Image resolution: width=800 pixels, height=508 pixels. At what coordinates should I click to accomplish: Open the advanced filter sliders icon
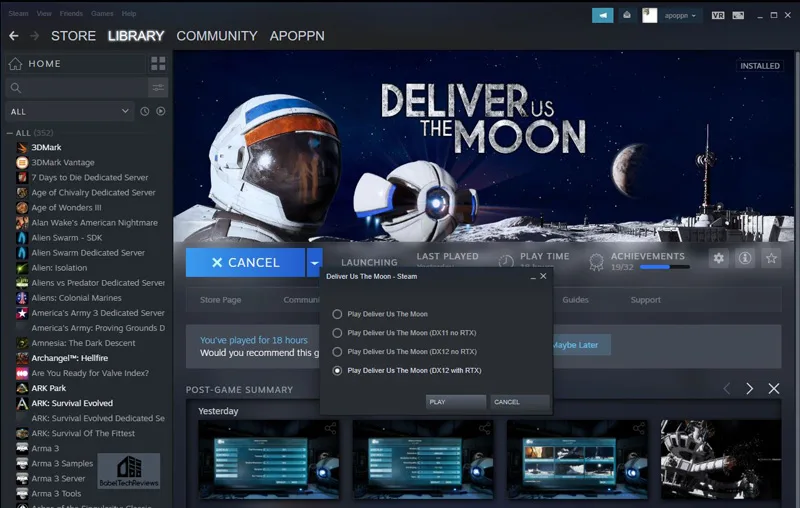click(158, 88)
